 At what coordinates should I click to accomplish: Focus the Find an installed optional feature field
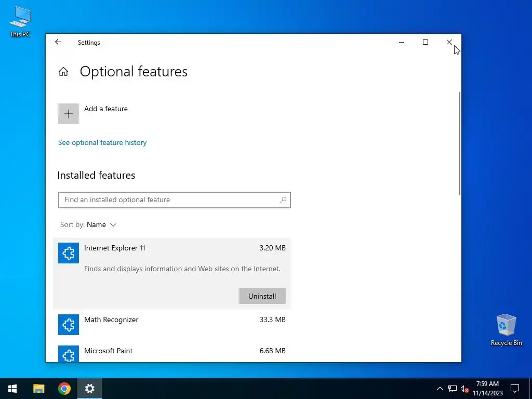(175, 200)
